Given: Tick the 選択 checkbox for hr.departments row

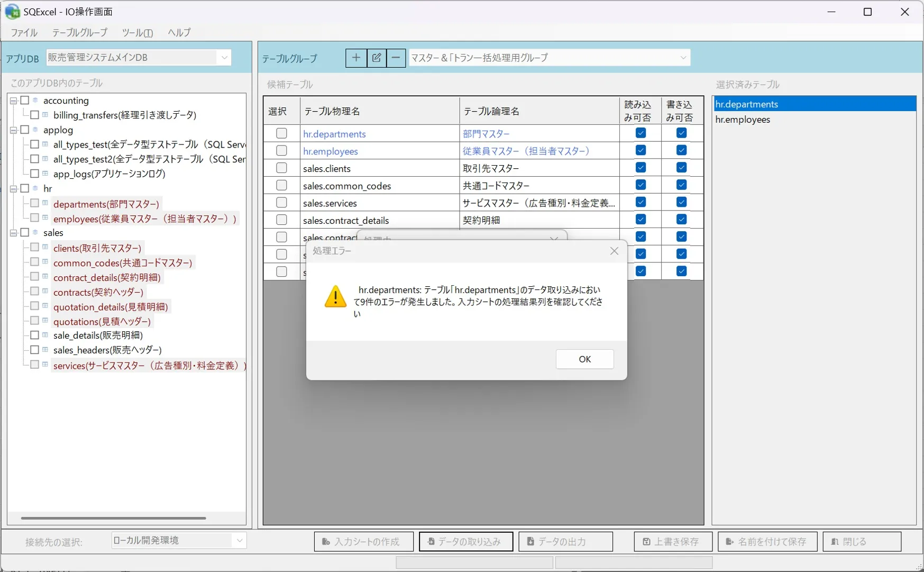Looking at the screenshot, I should click(281, 133).
